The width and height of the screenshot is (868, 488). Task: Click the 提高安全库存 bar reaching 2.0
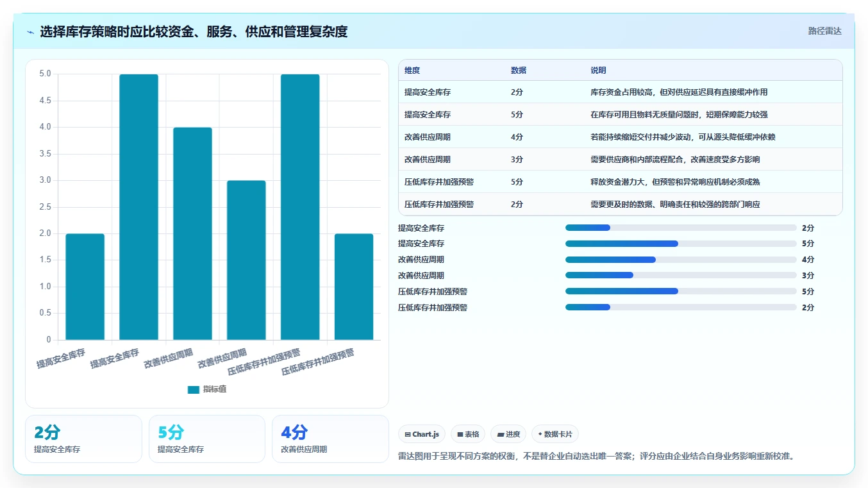[85, 287]
